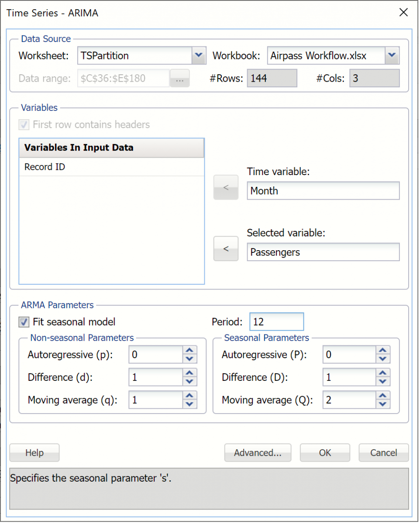The image size is (420, 524).
Task: Decrease the non-seasonal Difference (d) value
Action: pos(189,382)
